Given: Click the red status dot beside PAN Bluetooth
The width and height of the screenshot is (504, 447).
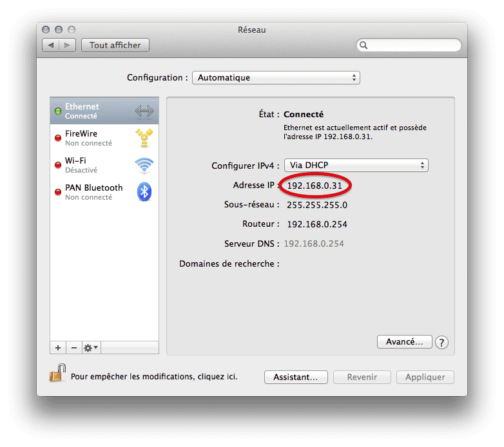Looking at the screenshot, I should tap(58, 192).
